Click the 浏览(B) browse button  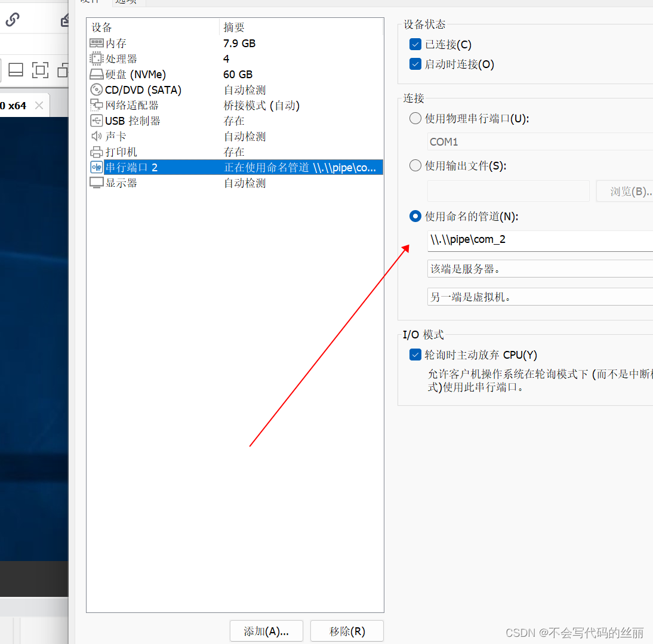pos(625,192)
